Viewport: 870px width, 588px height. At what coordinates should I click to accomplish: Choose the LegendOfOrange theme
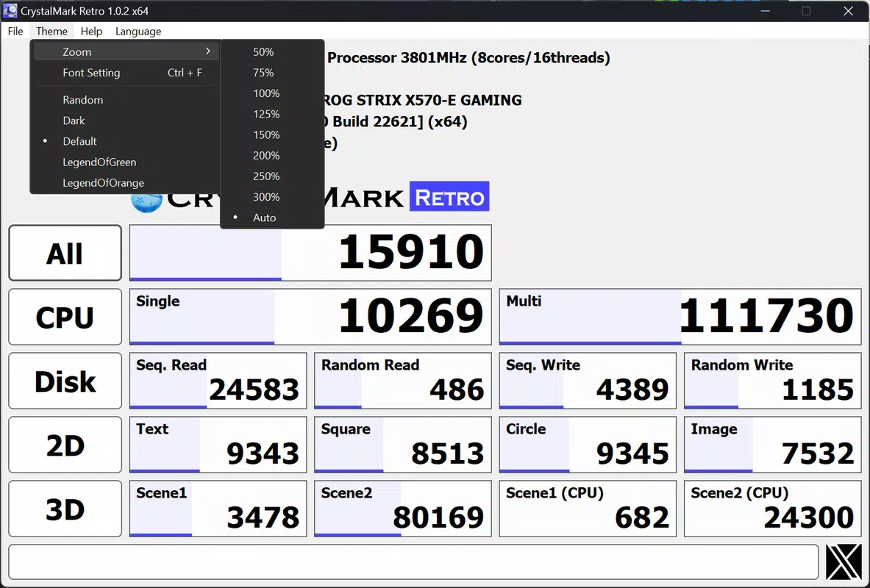coord(126,182)
